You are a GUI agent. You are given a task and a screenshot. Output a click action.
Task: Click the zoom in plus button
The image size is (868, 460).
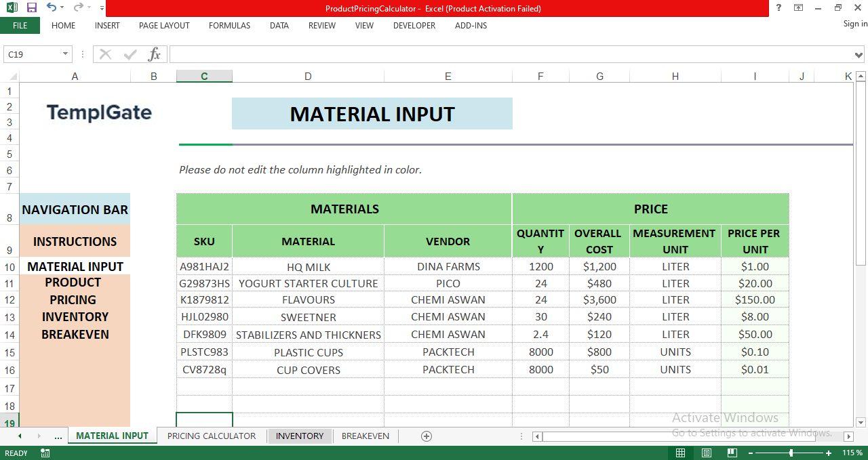[829, 453]
